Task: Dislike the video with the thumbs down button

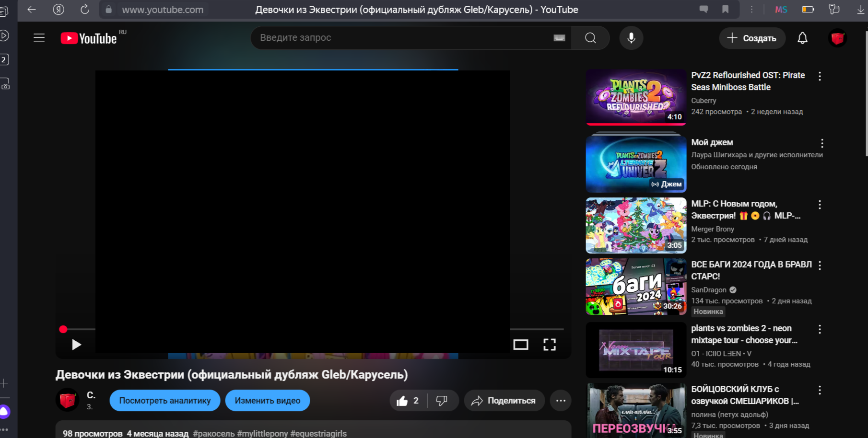Action: 442,401
